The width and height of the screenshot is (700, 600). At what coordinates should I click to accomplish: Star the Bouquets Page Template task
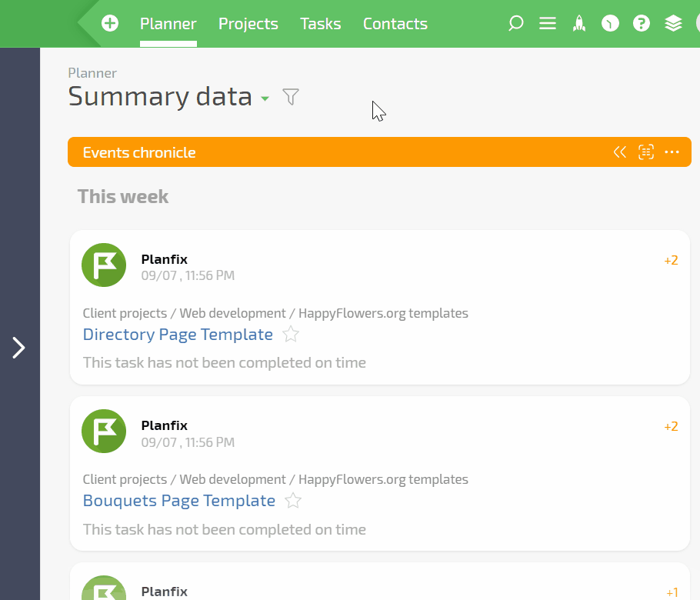point(292,501)
